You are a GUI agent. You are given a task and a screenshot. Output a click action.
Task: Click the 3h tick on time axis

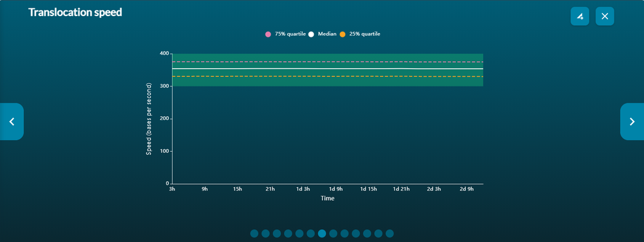(x=172, y=189)
